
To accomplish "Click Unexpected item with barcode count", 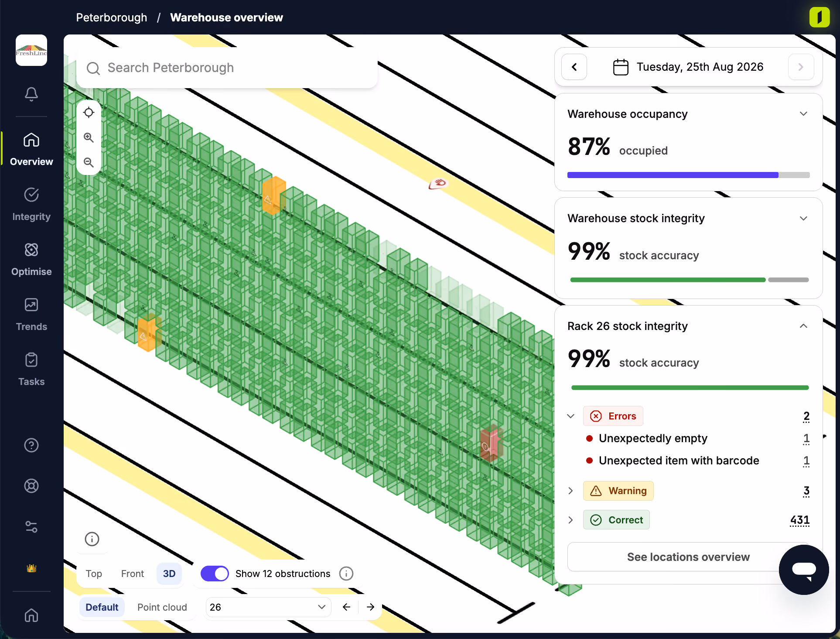I will click(x=806, y=461).
